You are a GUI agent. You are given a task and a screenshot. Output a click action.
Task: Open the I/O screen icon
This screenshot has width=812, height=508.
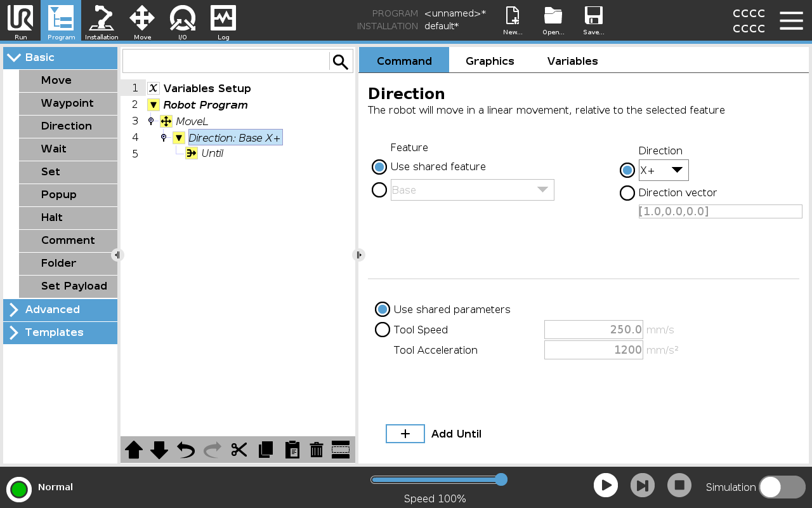182,21
